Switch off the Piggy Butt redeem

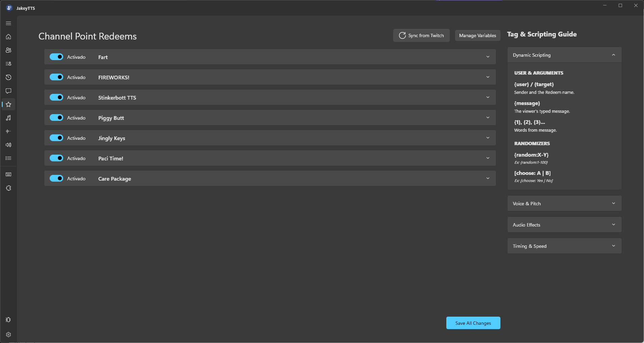56,117
